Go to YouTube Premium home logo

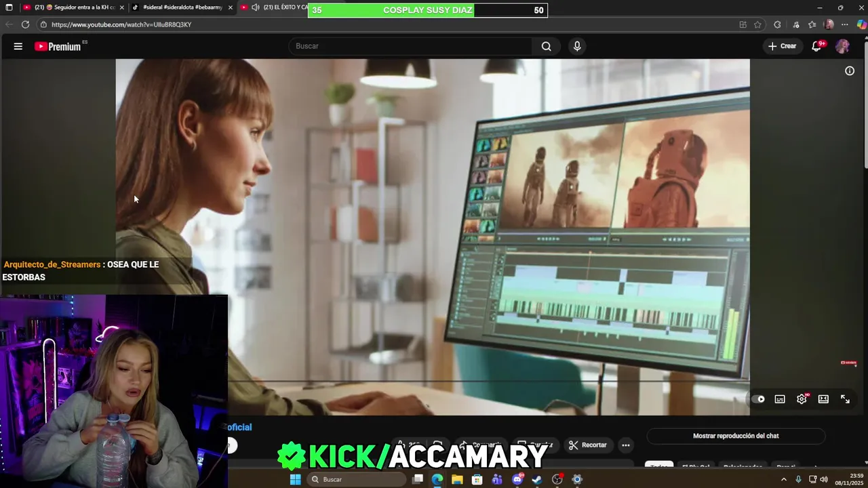[58, 46]
